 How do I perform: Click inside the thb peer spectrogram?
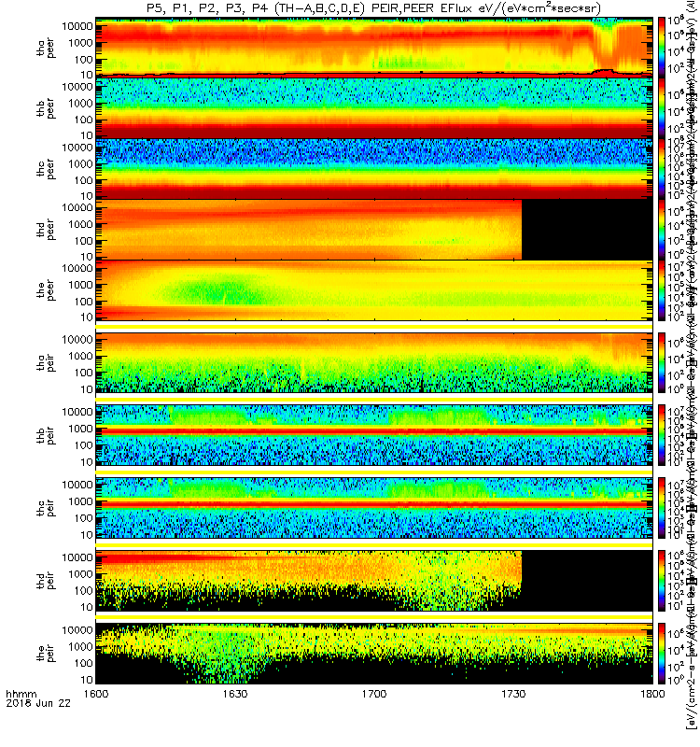point(374,108)
